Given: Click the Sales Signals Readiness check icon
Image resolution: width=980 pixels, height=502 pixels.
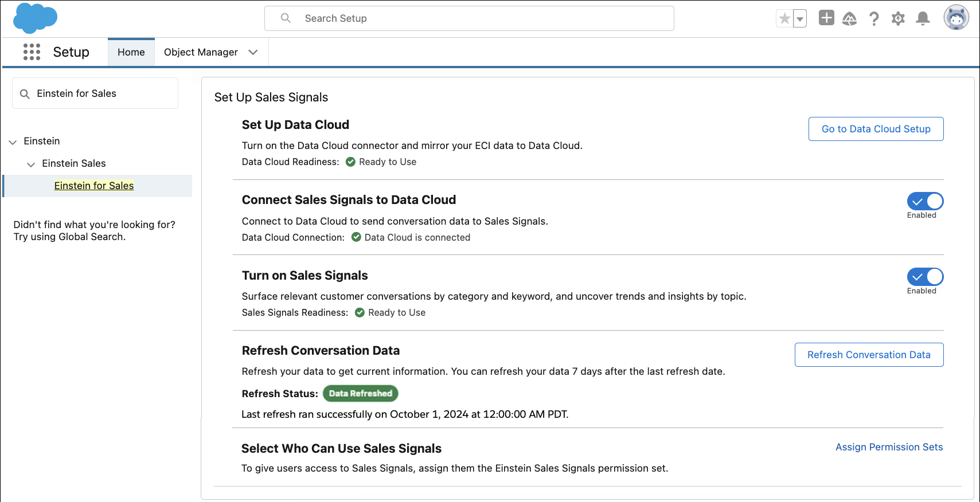Looking at the screenshot, I should click(x=360, y=312).
